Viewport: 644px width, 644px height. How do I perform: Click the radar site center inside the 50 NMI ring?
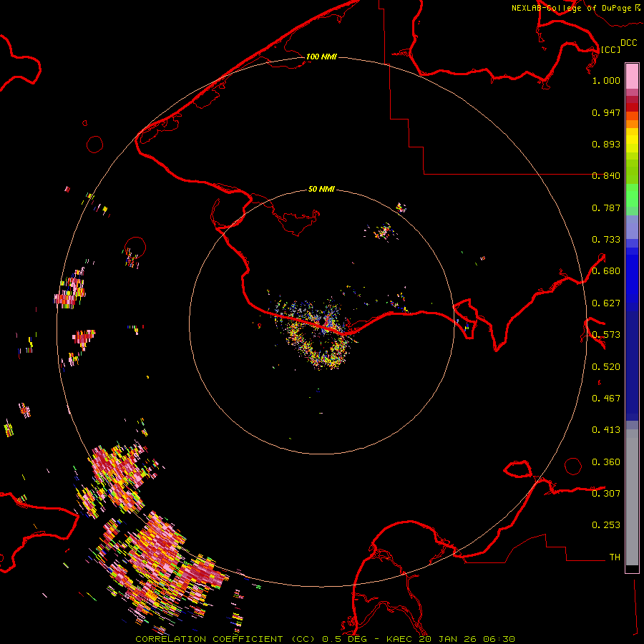pos(322,322)
